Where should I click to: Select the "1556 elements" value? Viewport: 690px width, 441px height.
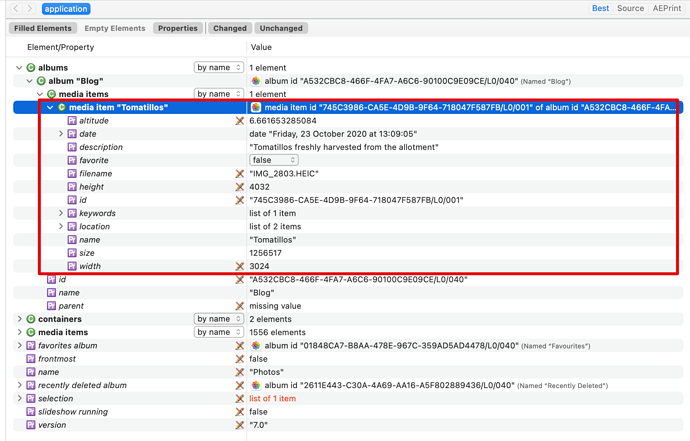pos(277,332)
